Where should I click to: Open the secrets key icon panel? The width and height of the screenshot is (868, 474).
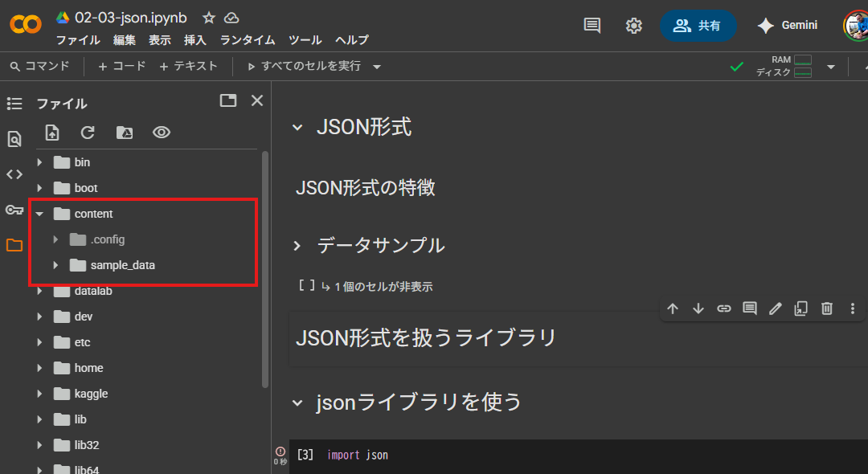click(14, 210)
